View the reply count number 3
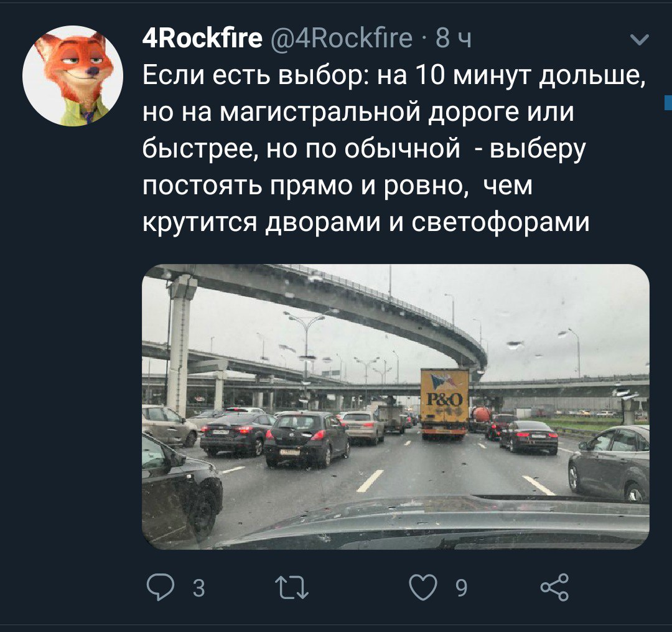 (x=198, y=588)
